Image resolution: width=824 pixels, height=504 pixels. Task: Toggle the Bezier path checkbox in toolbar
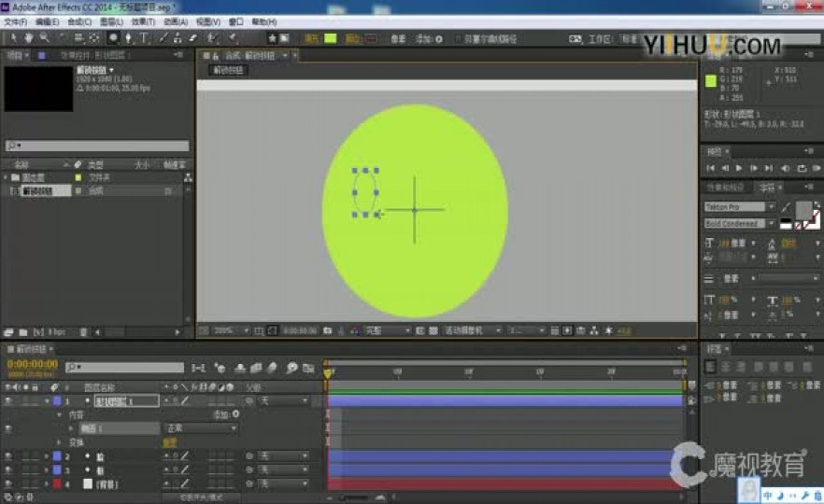458,38
